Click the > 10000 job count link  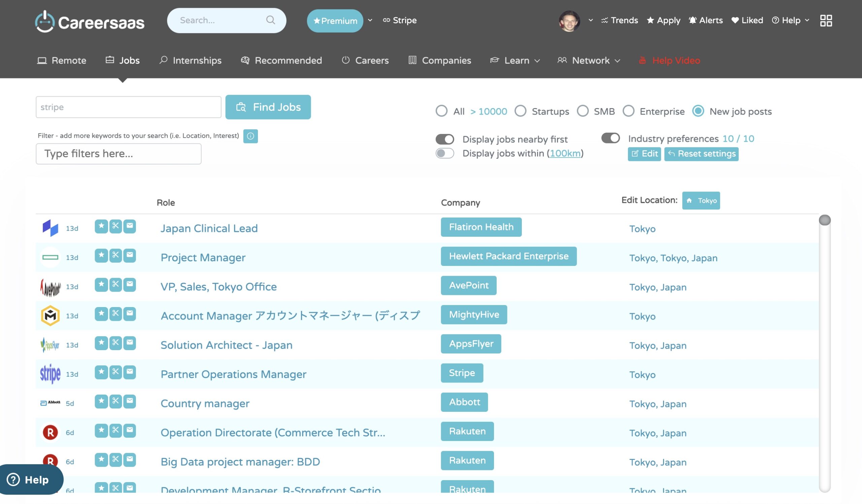tap(489, 111)
